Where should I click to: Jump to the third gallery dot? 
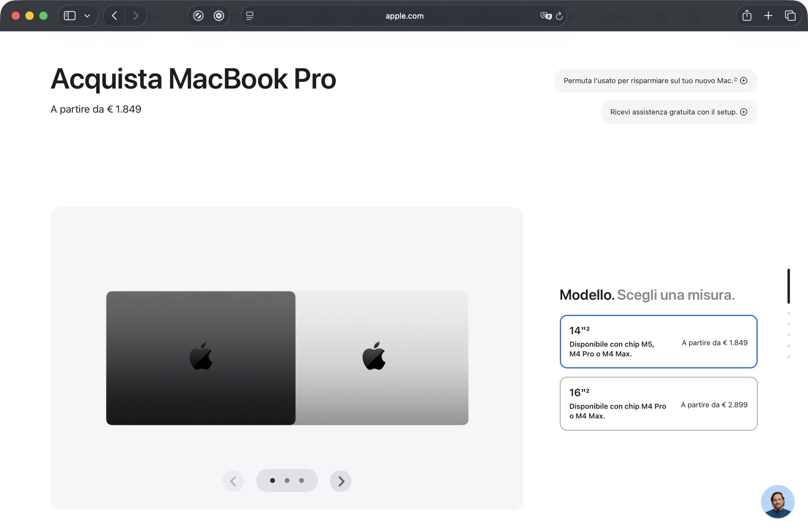click(x=301, y=480)
